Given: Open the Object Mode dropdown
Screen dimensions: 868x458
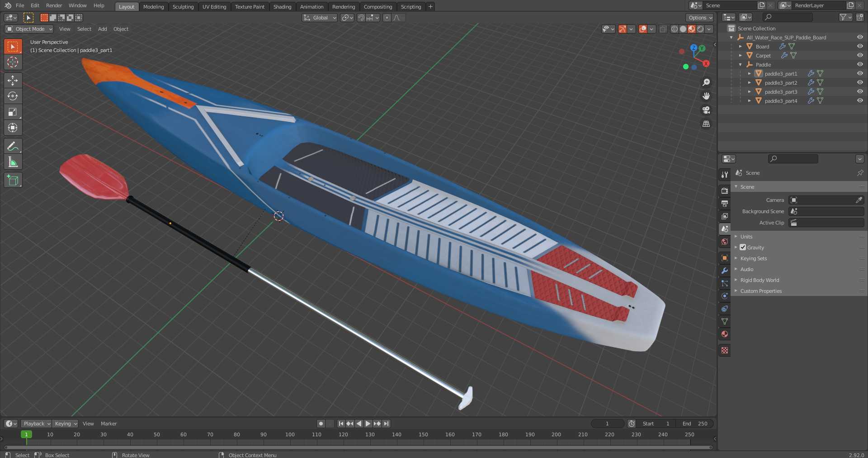Looking at the screenshot, I should [29, 29].
